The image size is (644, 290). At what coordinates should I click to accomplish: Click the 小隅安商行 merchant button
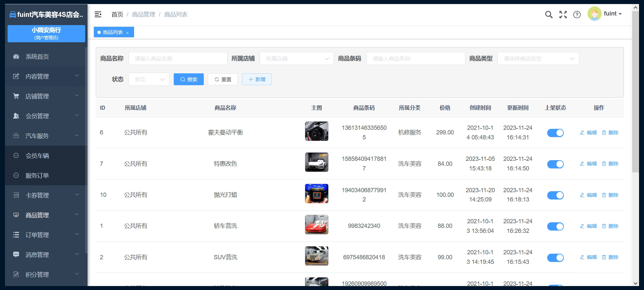coord(46,34)
